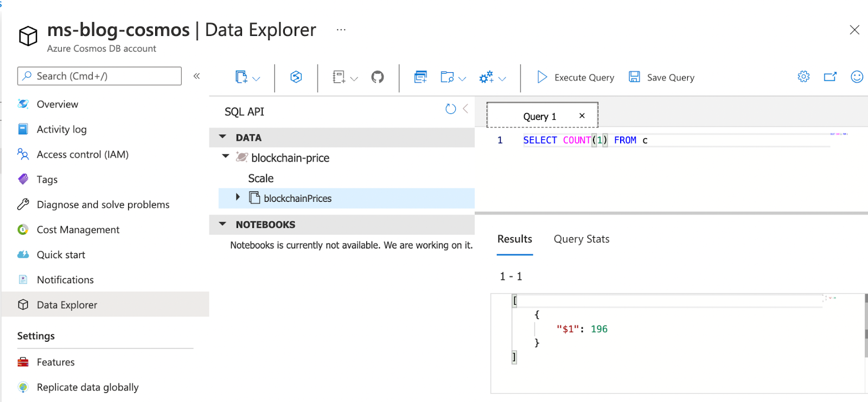Click the "1 - 1" results count
The image size is (868, 402).
[x=511, y=277]
